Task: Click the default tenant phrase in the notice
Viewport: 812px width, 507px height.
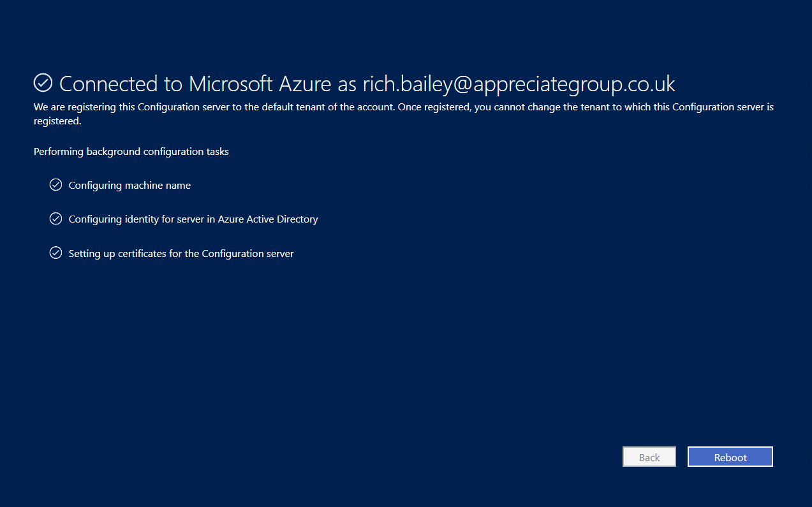Action: coord(304,107)
